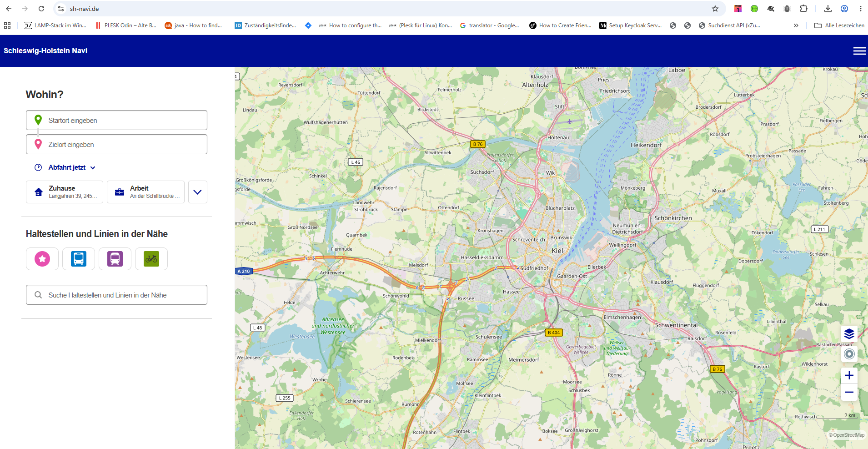
Task: Click the green start location pin icon
Action: pos(38,120)
